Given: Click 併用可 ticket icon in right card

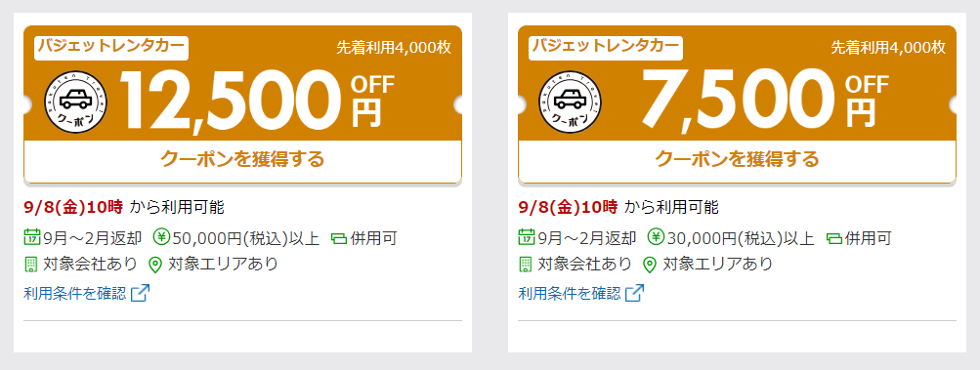Looking at the screenshot, I should click(833, 239).
